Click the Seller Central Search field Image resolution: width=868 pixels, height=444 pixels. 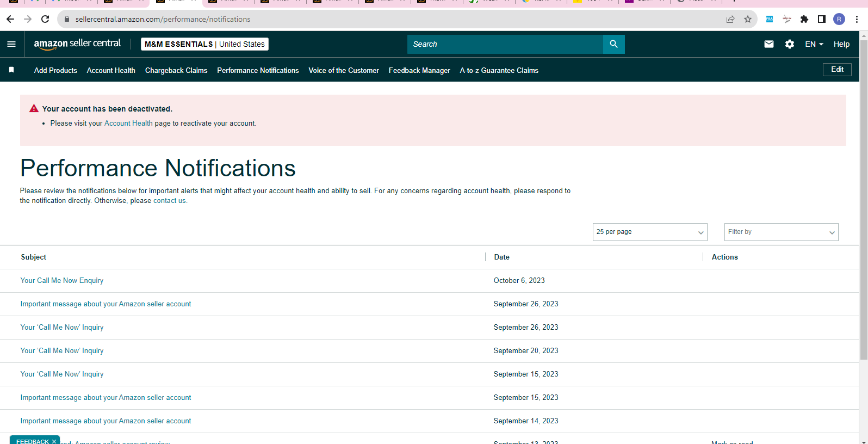505,44
